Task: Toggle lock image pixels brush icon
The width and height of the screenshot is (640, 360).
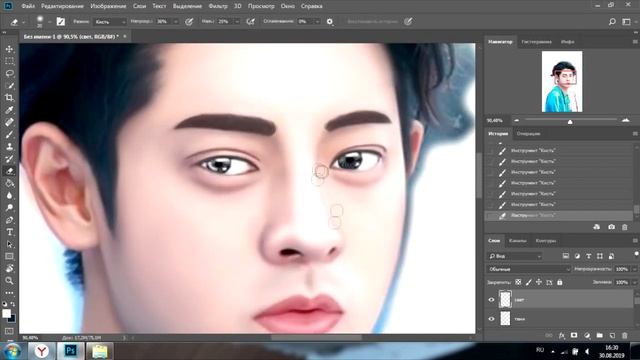Action: pos(529,282)
